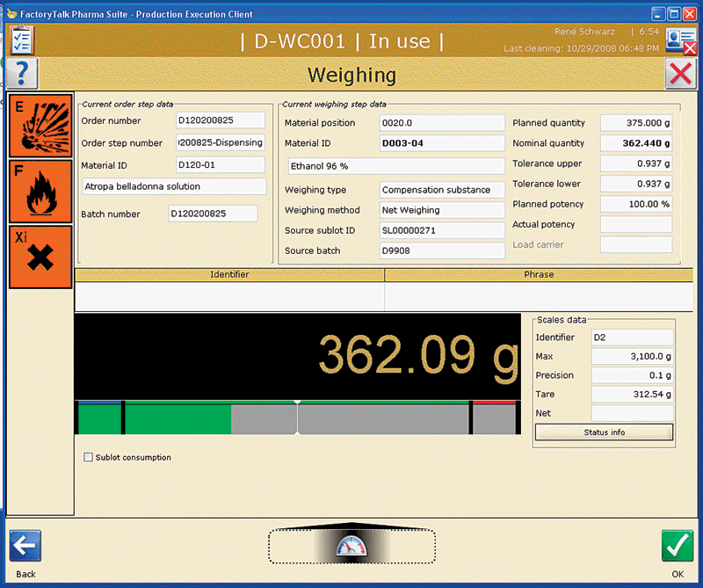This screenshot has width=703, height=588.
Task: Click the Net scales data field
Action: click(632, 413)
